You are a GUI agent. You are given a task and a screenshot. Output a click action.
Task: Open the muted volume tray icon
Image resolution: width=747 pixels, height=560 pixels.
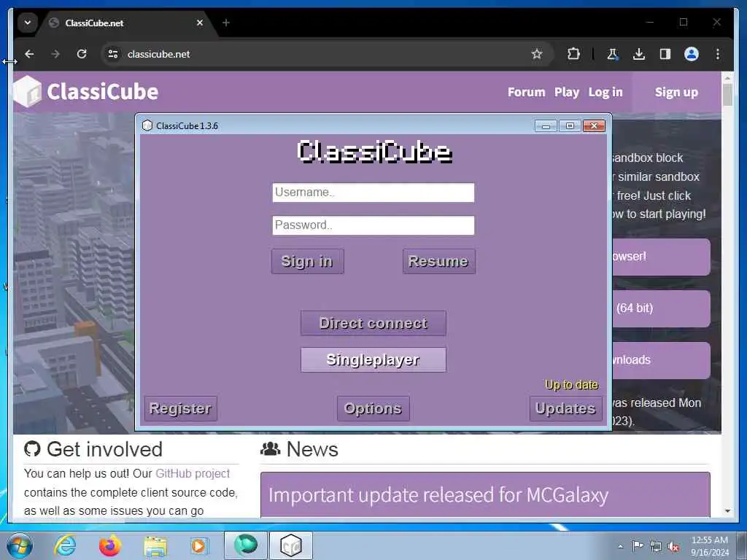[673, 547]
